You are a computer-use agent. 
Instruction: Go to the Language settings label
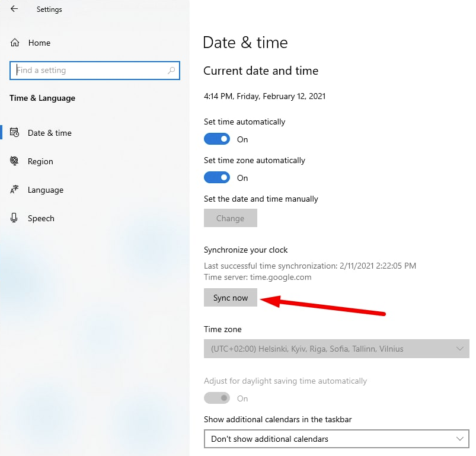(46, 190)
